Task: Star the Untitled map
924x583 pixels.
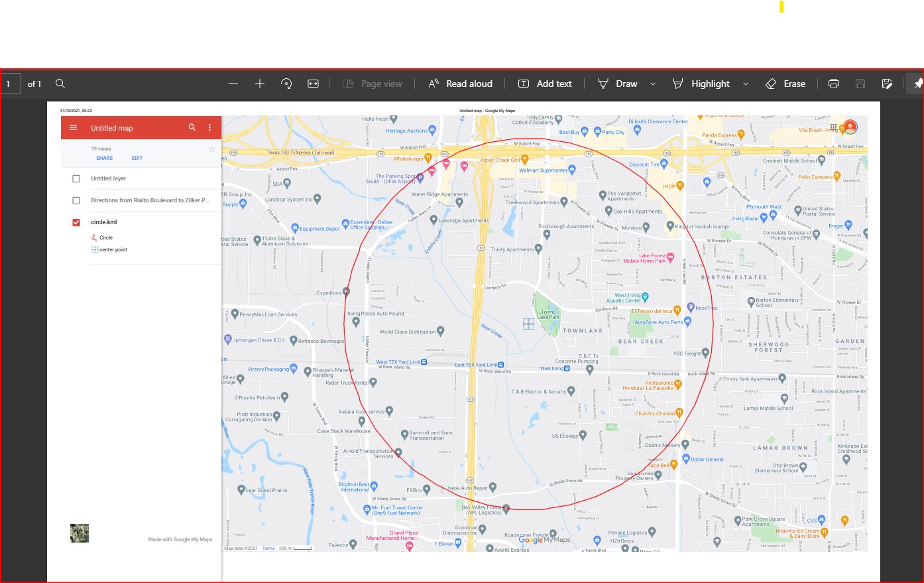Action: coord(212,149)
